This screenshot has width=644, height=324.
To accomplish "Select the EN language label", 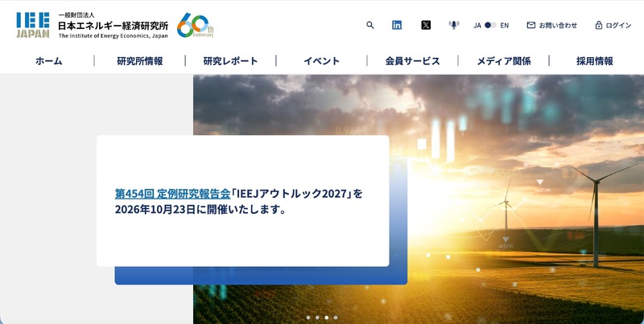I will click(x=505, y=26).
